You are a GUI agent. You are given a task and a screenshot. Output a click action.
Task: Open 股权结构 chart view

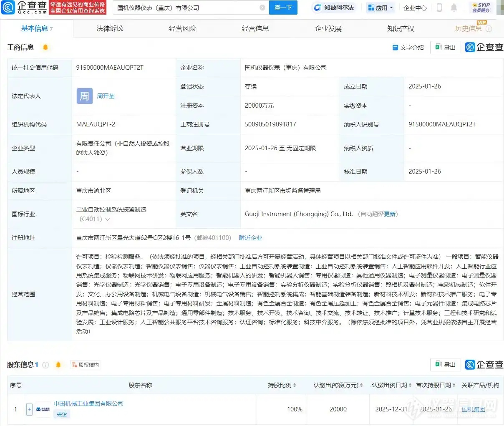[86, 364]
